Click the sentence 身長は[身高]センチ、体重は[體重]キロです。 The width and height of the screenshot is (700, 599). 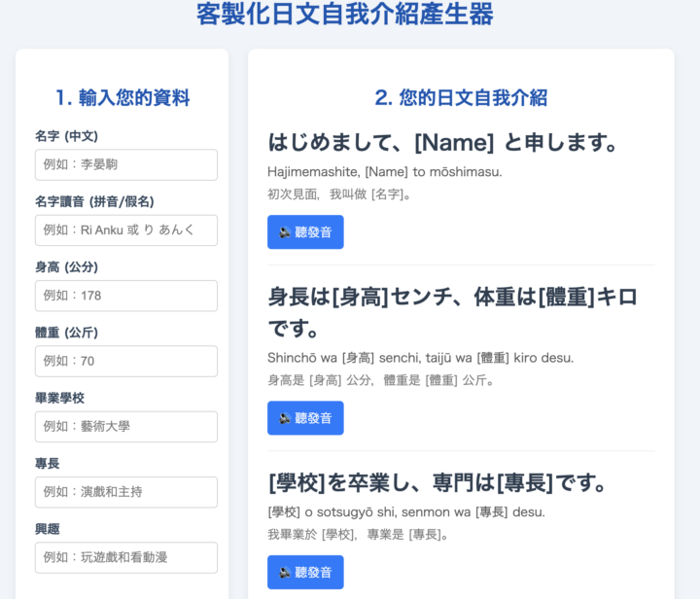[453, 312]
